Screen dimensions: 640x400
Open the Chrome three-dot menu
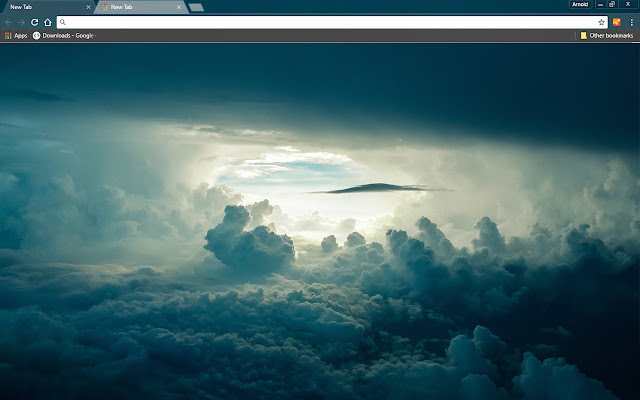[x=631, y=22]
